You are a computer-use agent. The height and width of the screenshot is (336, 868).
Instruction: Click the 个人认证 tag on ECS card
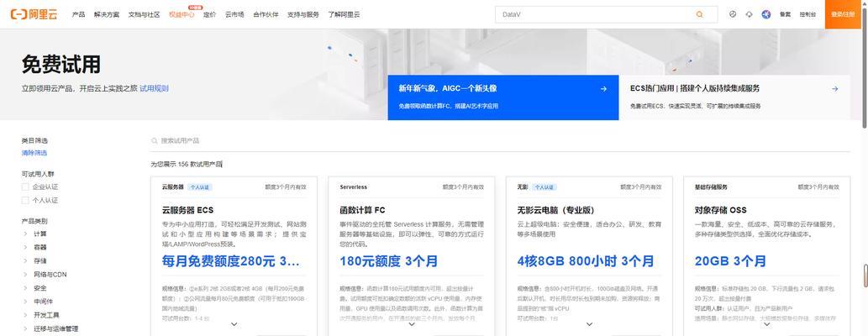(x=200, y=187)
